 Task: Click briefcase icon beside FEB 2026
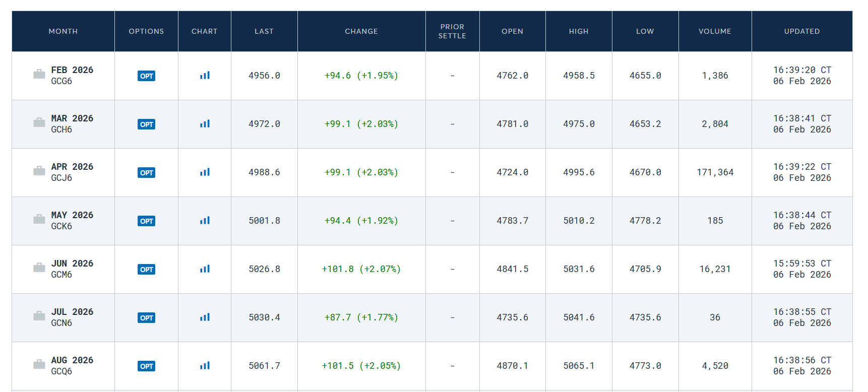tap(39, 75)
